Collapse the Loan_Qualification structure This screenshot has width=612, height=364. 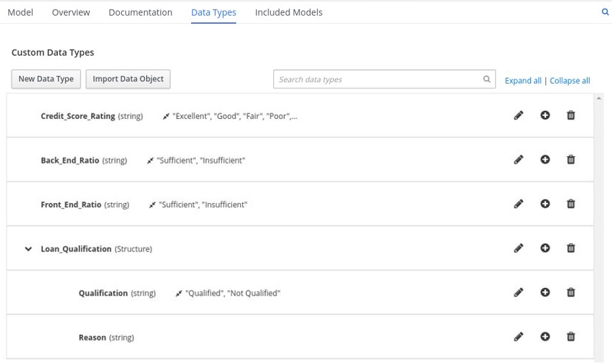point(29,249)
